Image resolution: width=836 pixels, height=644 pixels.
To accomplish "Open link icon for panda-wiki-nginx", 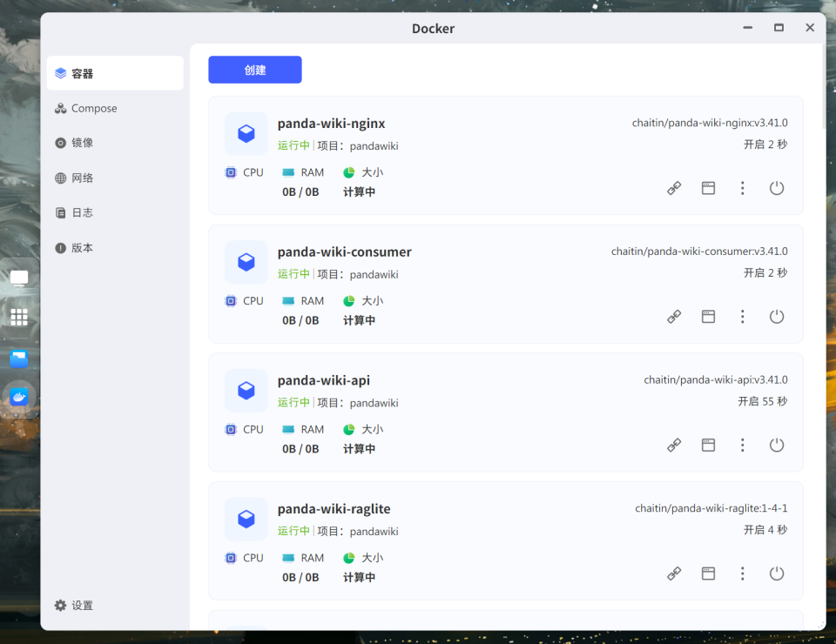I will (674, 188).
